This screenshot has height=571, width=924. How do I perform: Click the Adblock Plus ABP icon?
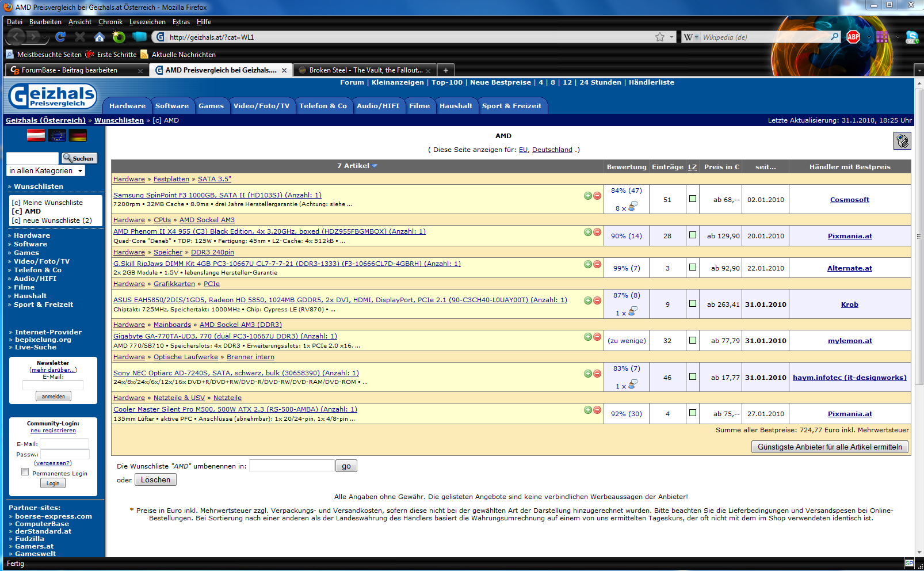tap(853, 37)
